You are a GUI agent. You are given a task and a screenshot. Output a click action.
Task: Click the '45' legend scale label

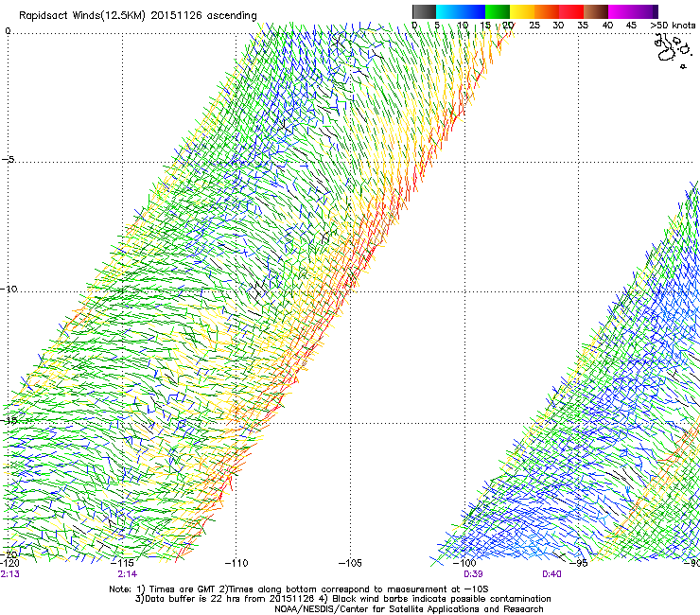pyautogui.click(x=631, y=26)
